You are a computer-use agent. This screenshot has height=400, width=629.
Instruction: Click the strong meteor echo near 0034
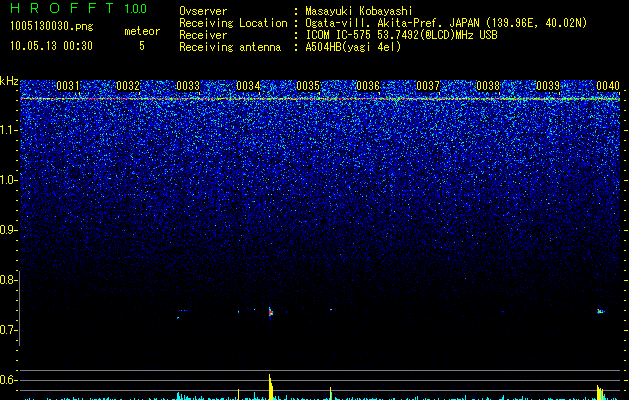click(270, 312)
